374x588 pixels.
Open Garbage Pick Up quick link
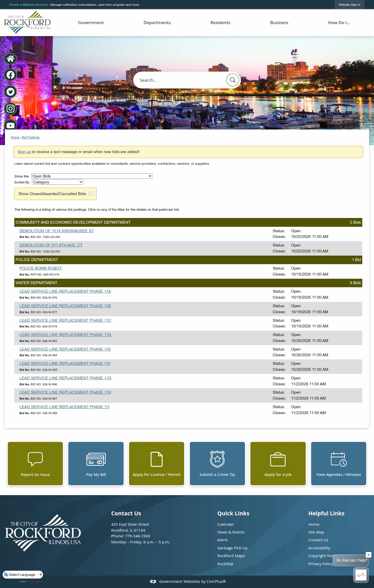click(232, 548)
